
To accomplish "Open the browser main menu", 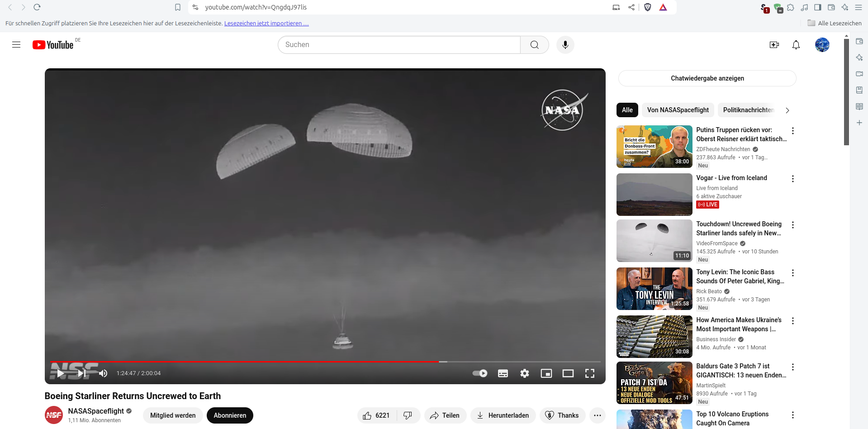I will [859, 7].
